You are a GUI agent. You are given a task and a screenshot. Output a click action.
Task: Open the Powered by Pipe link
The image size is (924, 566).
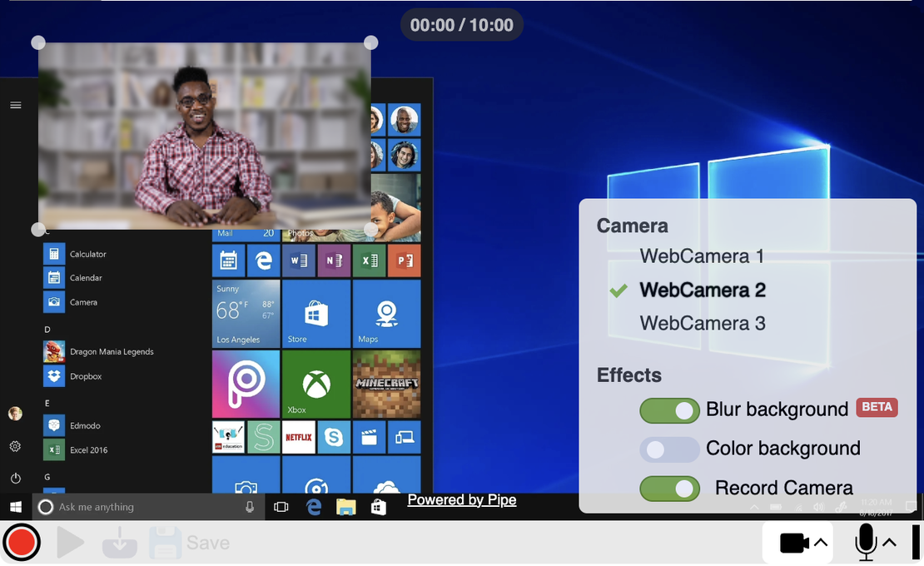(x=462, y=500)
